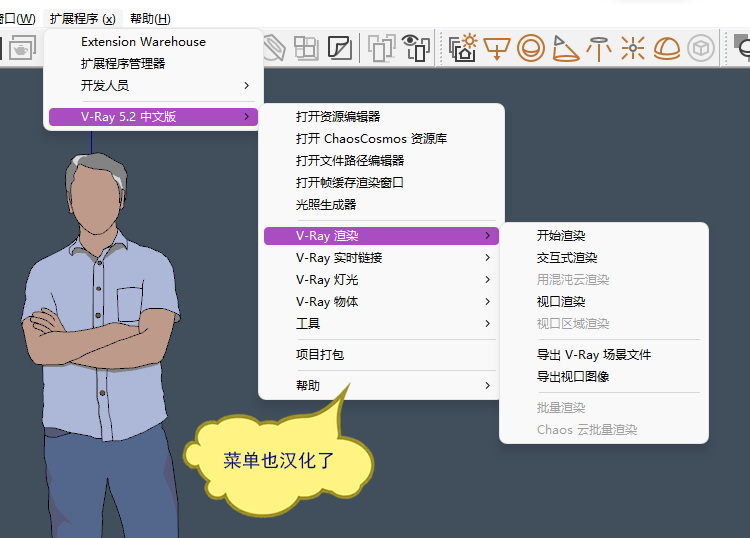Viewport: 750px width, 538px height.
Task: Choose 打开帧缓存渲染窗口
Action: (381, 183)
